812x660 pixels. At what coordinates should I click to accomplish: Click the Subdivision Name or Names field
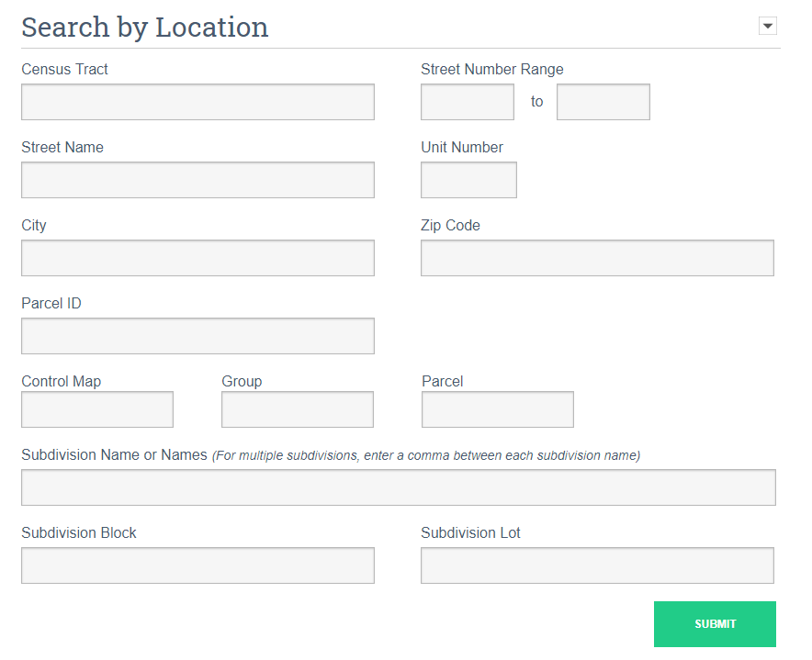click(399, 487)
